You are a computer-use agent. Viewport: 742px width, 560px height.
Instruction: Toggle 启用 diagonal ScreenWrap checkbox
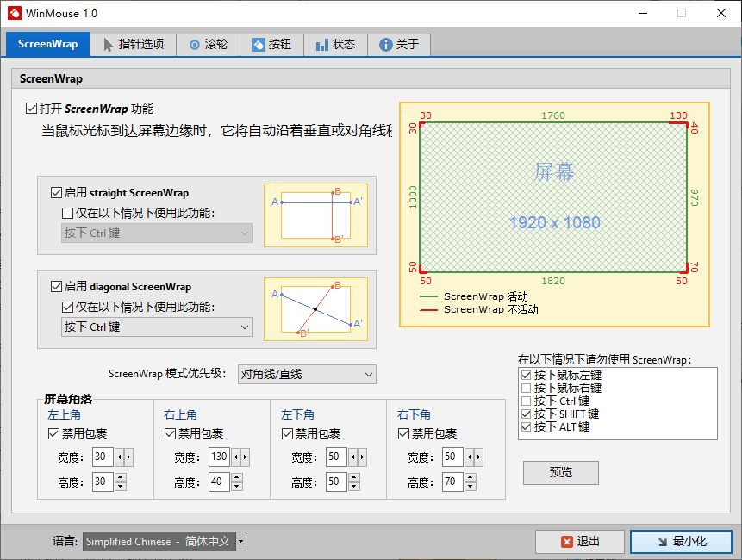point(56,286)
